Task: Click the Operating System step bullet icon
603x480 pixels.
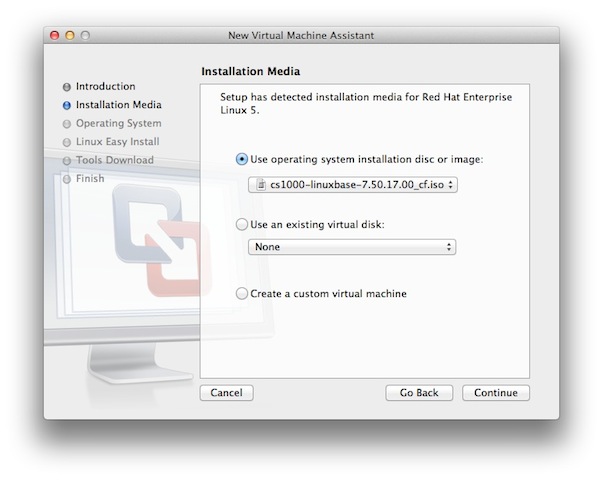Action: click(67, 124)
